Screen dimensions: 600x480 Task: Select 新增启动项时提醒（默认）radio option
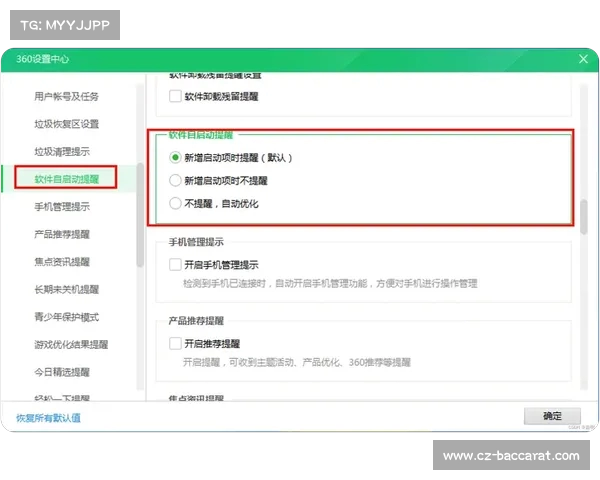pos(175,157)
